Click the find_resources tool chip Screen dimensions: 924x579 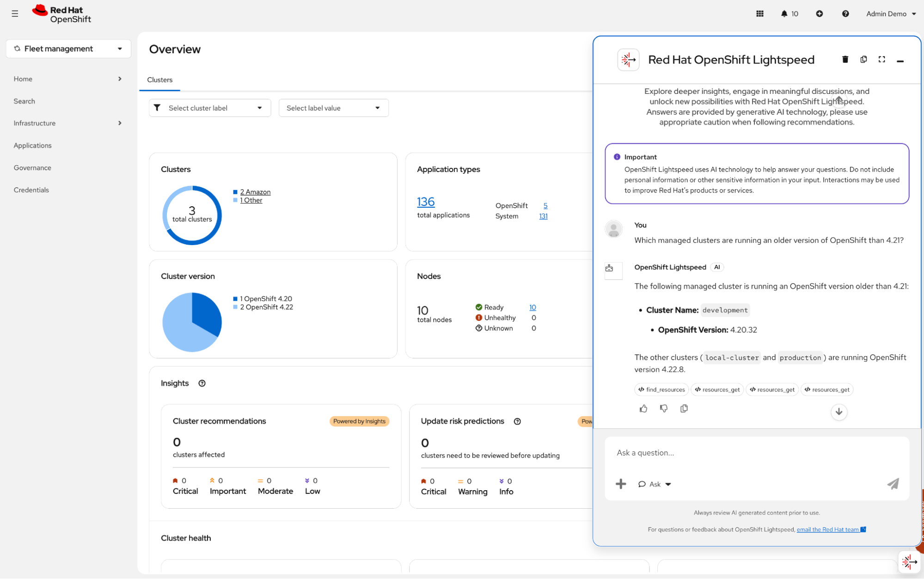click(x=661, y=389)
